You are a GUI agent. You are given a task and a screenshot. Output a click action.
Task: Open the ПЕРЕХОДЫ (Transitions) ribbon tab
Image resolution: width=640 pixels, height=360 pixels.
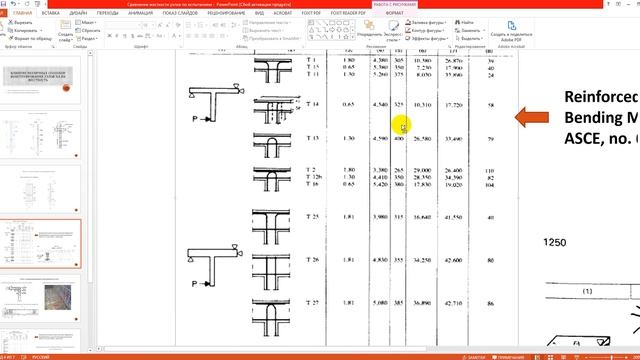tap(108, 13)
